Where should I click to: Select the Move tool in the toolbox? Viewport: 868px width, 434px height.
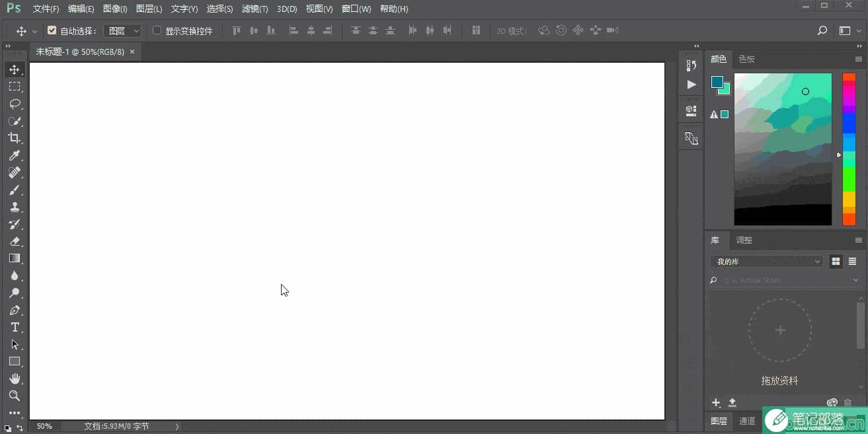tap(15, 69)
